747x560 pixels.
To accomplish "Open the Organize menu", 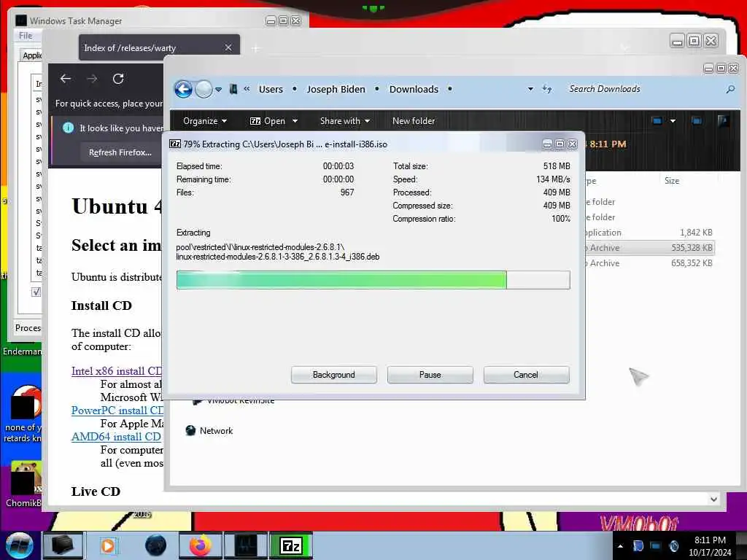I will 205,121.
